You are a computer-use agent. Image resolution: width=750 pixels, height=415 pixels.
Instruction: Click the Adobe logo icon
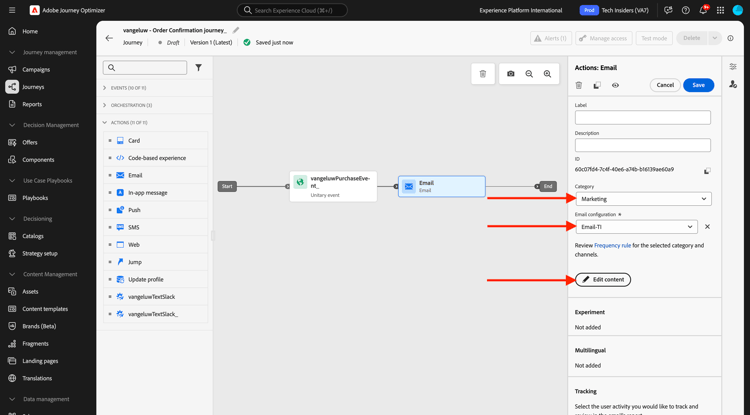(x=34, y=10)
